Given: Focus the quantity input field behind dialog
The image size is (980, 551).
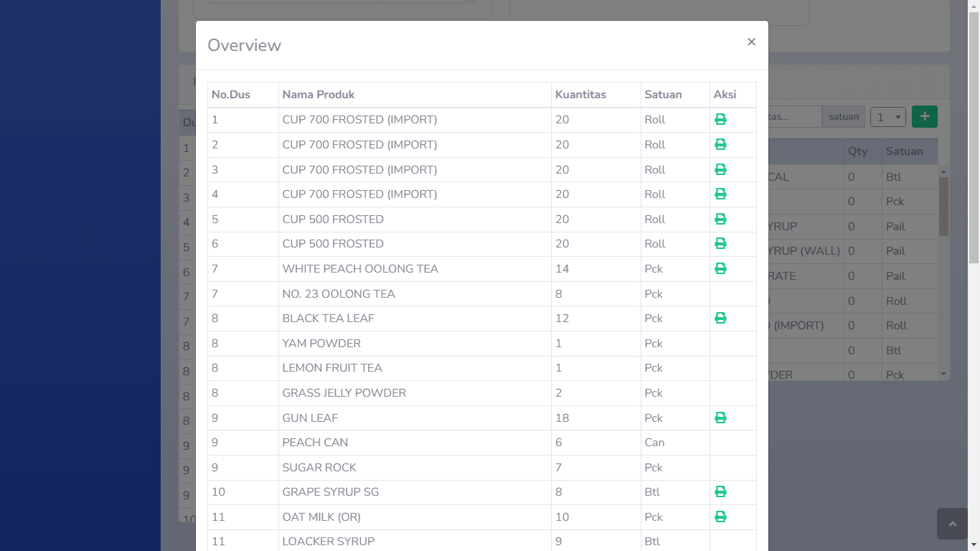Looking at the screenshot, I should click(x=794, y=117).
